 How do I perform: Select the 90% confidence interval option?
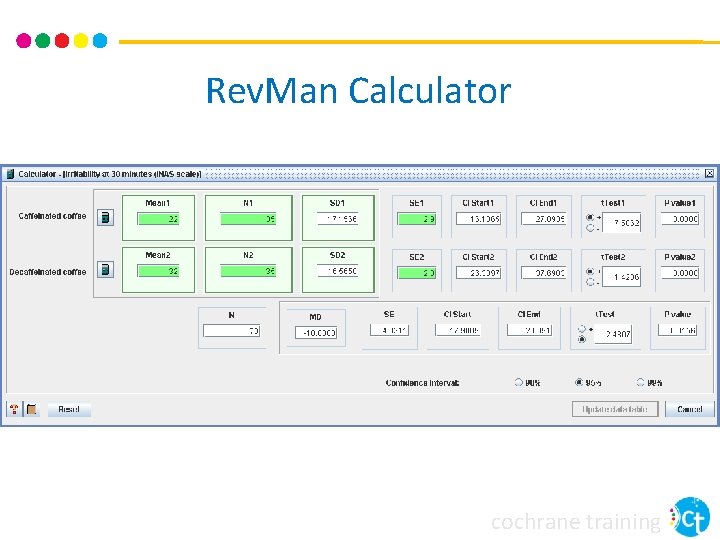coord(518,382)
